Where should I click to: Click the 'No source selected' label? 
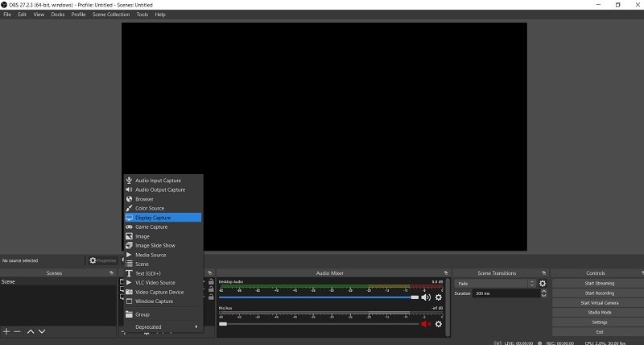(x=20, y=260)
